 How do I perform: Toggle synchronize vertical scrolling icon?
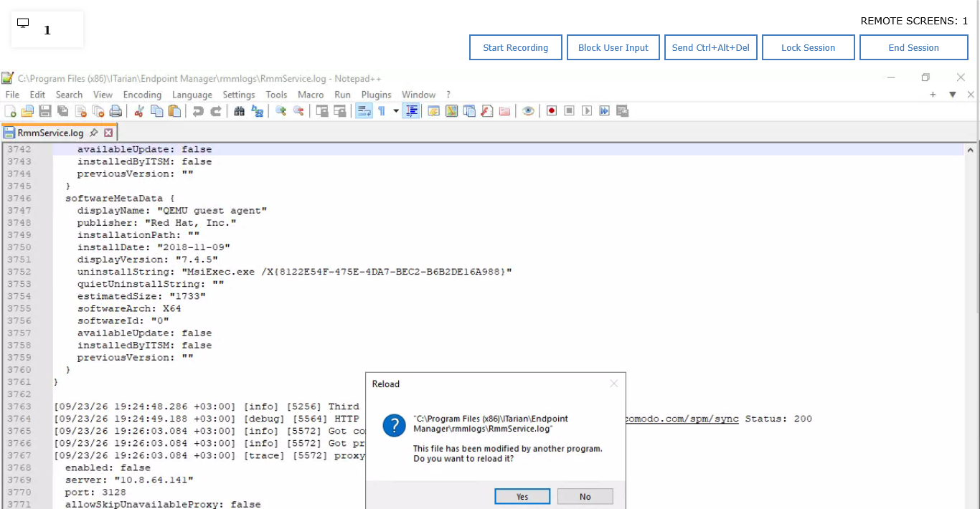(322, 111)
